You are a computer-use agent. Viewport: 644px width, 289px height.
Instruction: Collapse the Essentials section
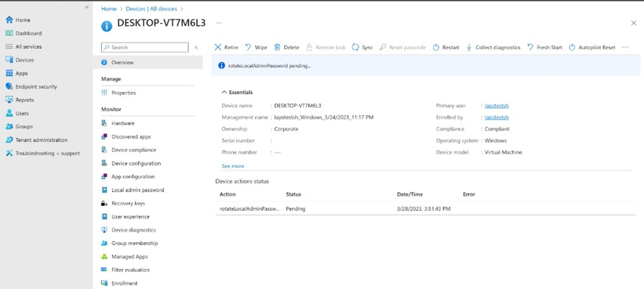pyautogui.click(x=237, y=92)
